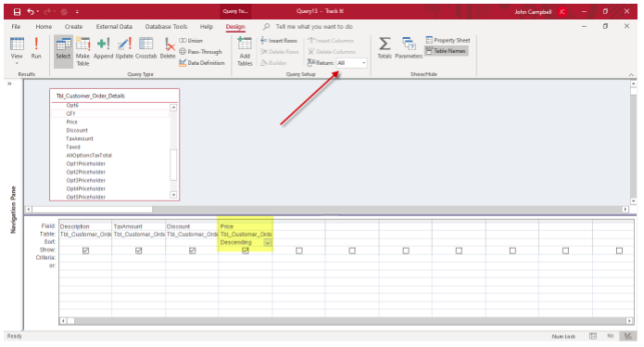This screenshot has height=347, width=644.
Task: Switch to Datasheet view icon in status bar
Action: [593, 336]
